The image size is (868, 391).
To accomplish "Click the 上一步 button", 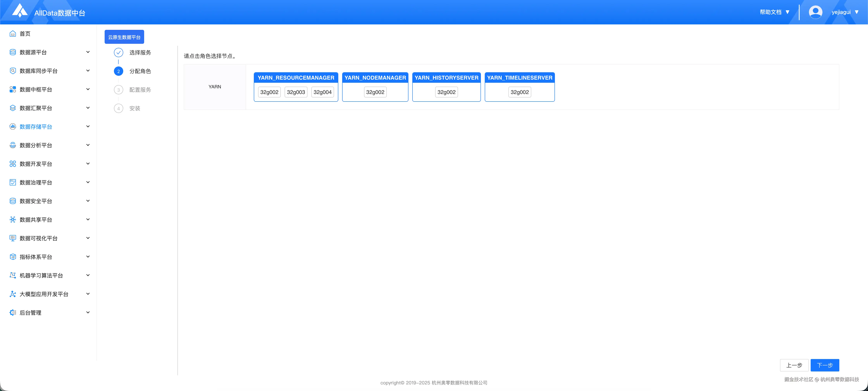I will click(x=794, y=365).
